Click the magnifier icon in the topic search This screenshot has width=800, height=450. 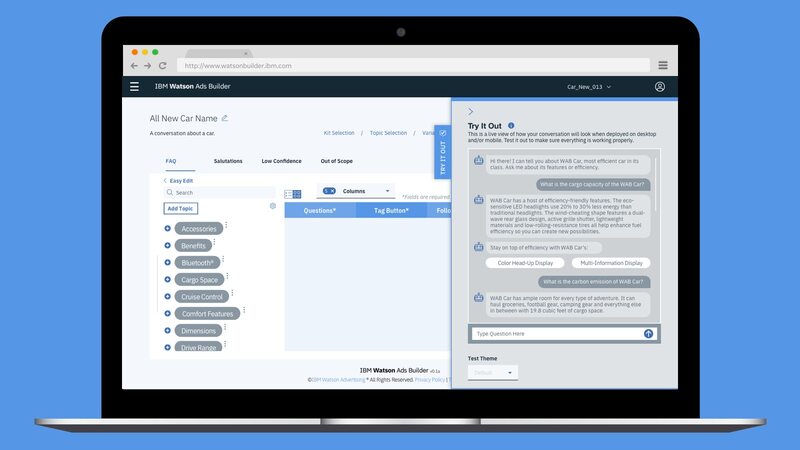tap(169, 192)
